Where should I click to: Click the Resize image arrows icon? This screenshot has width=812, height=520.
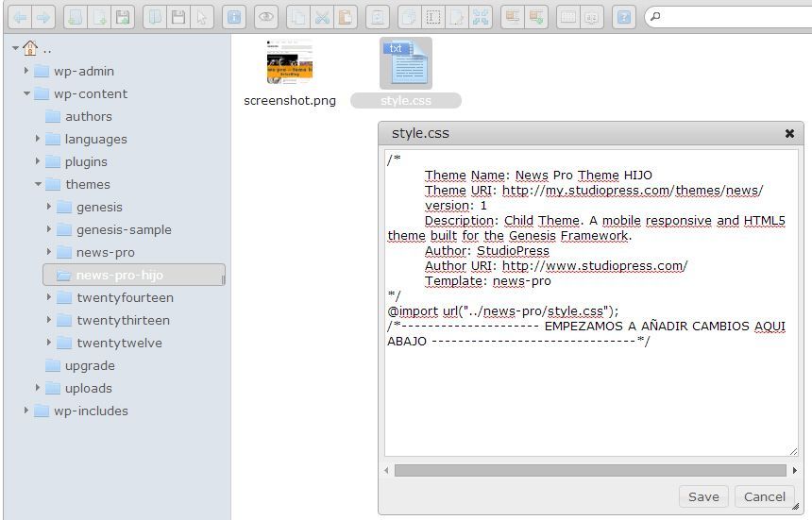click(x=481, y=18)
